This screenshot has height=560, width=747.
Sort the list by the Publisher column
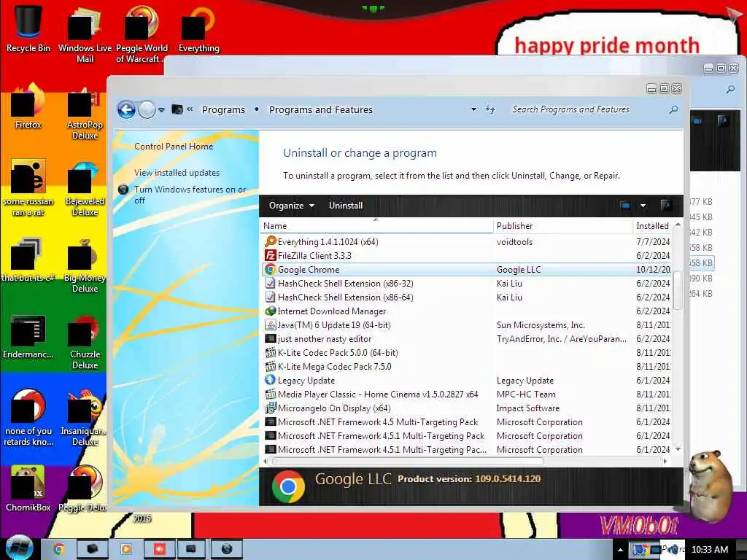coord(563,226)
